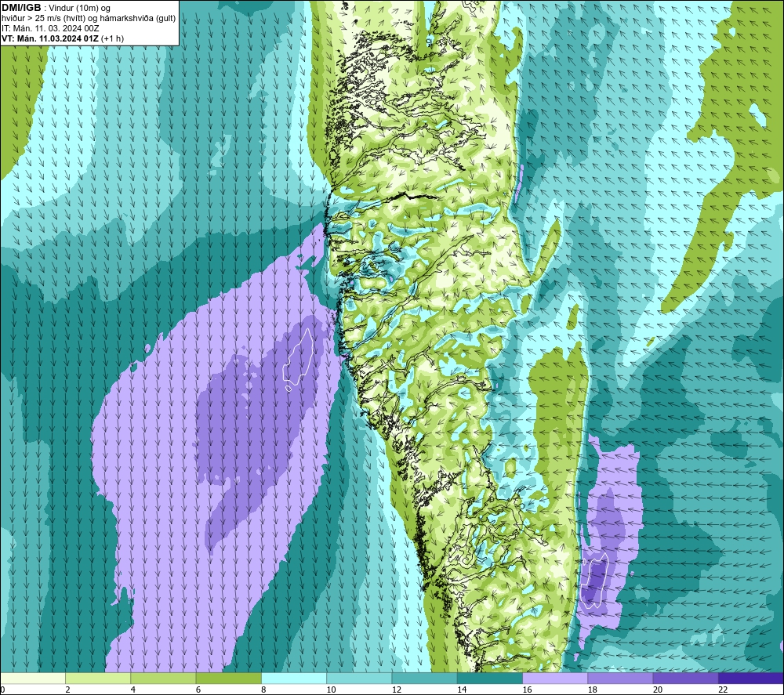This screenshot has width=784, height=695.
Task: Click the 2–4 m/s light green legend swatch
Action: pos(98,678)
